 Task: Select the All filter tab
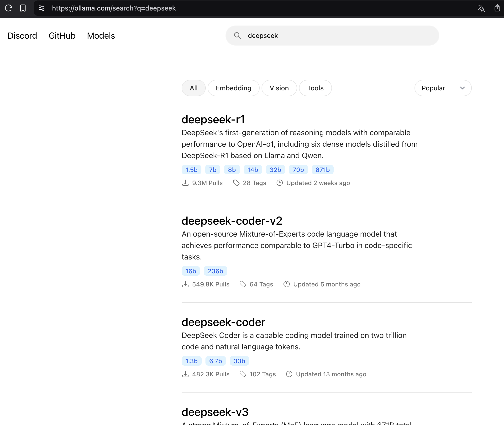(193, 88)
